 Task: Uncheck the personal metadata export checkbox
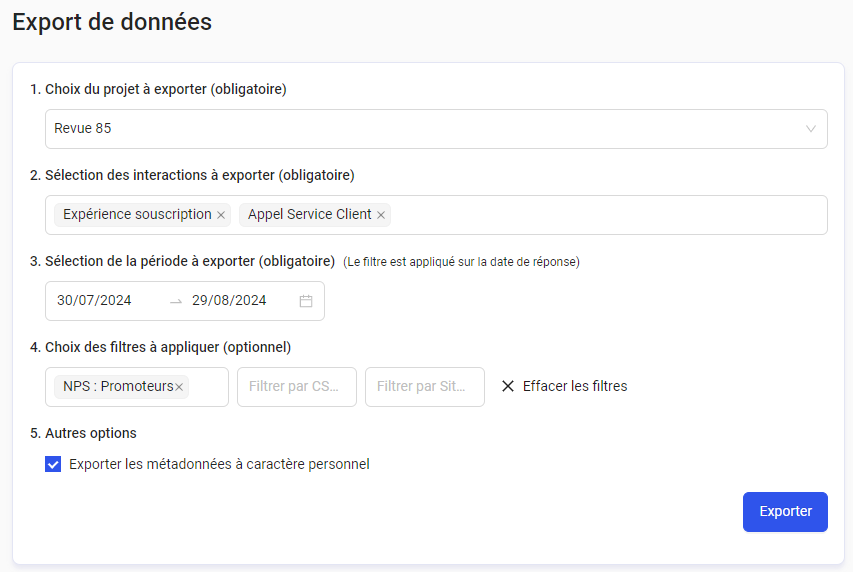point(53,464)
